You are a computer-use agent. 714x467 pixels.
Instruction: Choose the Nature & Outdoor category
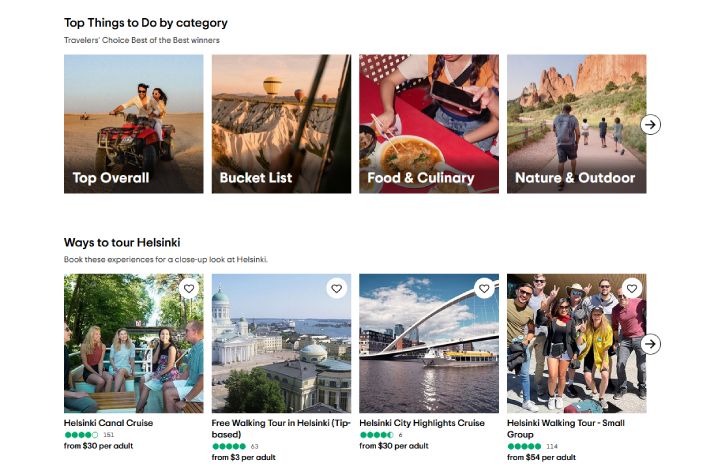(576, 124)
